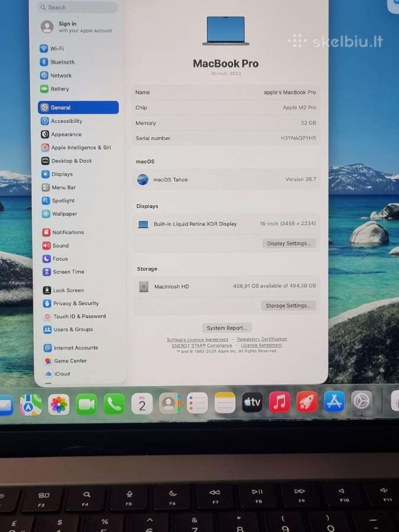Open Sound settings
399x532 pixels.
pyautogui.click(x=56, y=245)
